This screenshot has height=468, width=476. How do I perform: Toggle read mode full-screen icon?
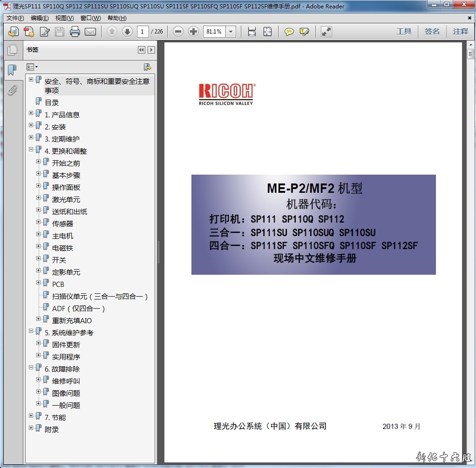coord(326,32)
